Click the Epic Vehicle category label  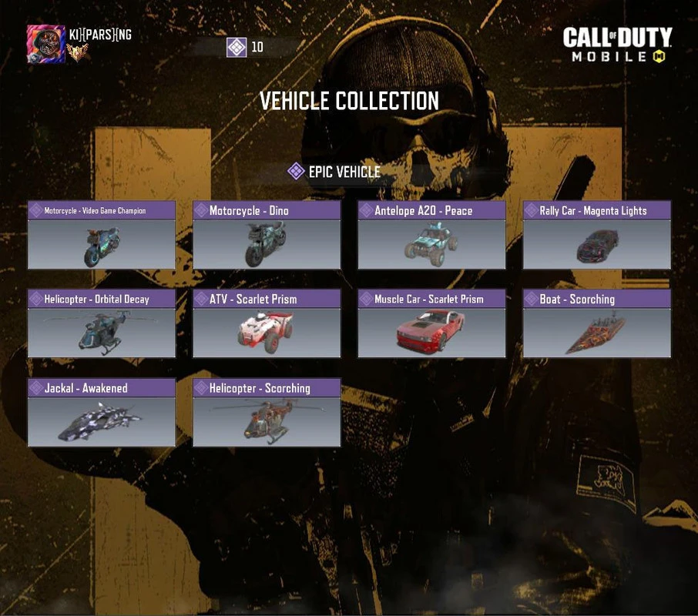click(x=344, y=172)
